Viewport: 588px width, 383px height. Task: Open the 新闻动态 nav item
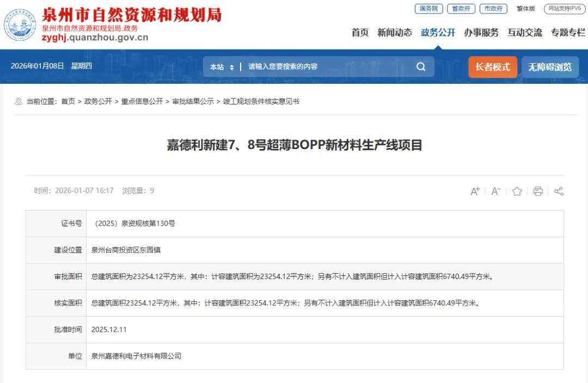coord(395,33)
